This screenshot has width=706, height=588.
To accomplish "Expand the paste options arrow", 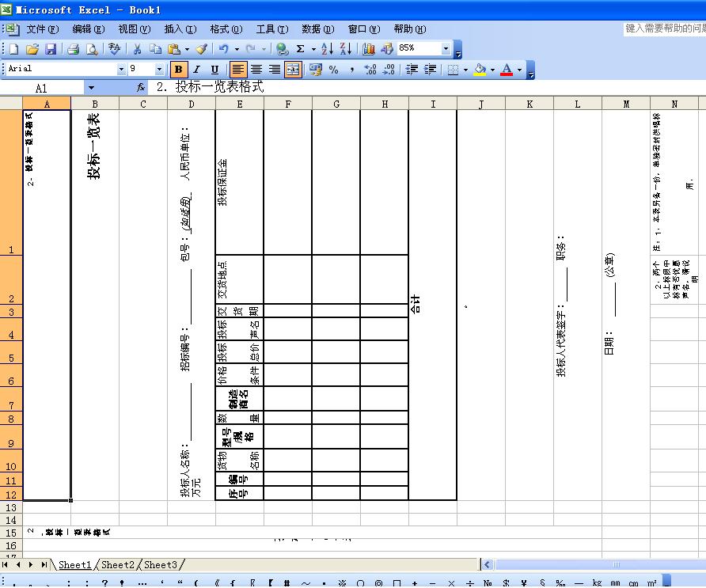I will 187,49.
